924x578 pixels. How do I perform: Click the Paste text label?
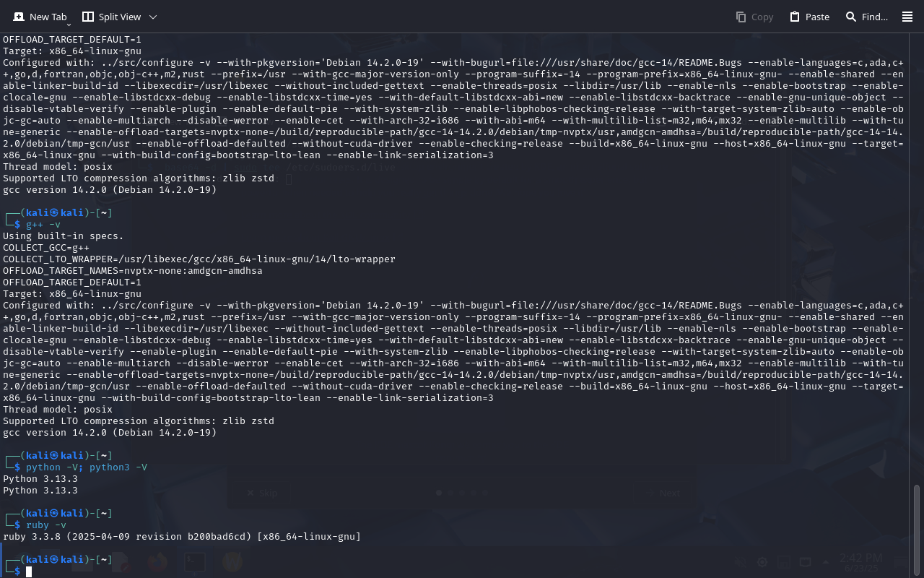point(817,17)
